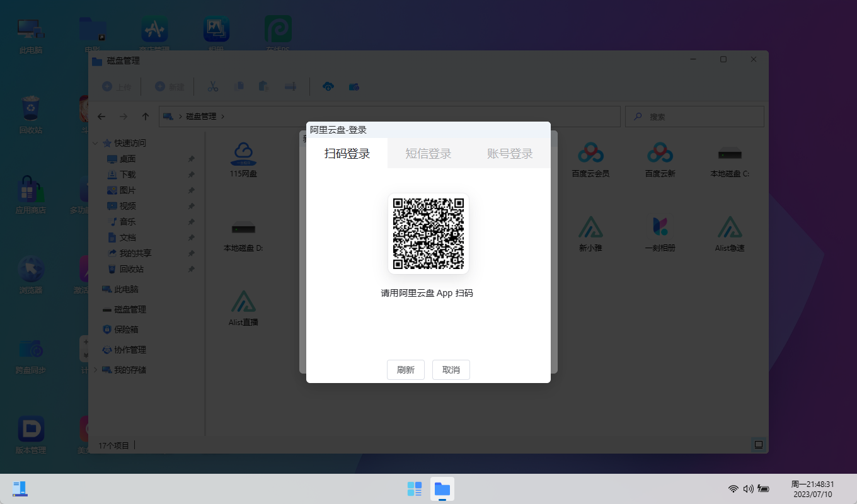Open the 保险箱 item in the sidebar
The height and width of the screenshot is (504, 857).
(127, 329)
